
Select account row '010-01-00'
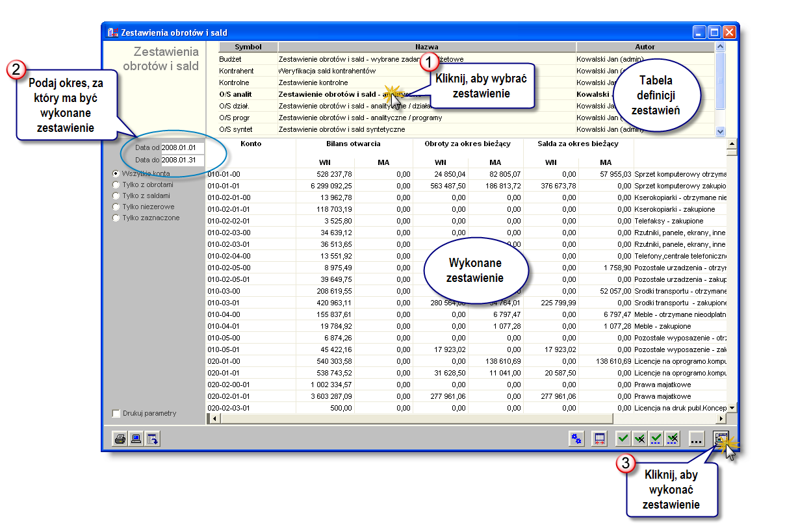click(466, 174)
